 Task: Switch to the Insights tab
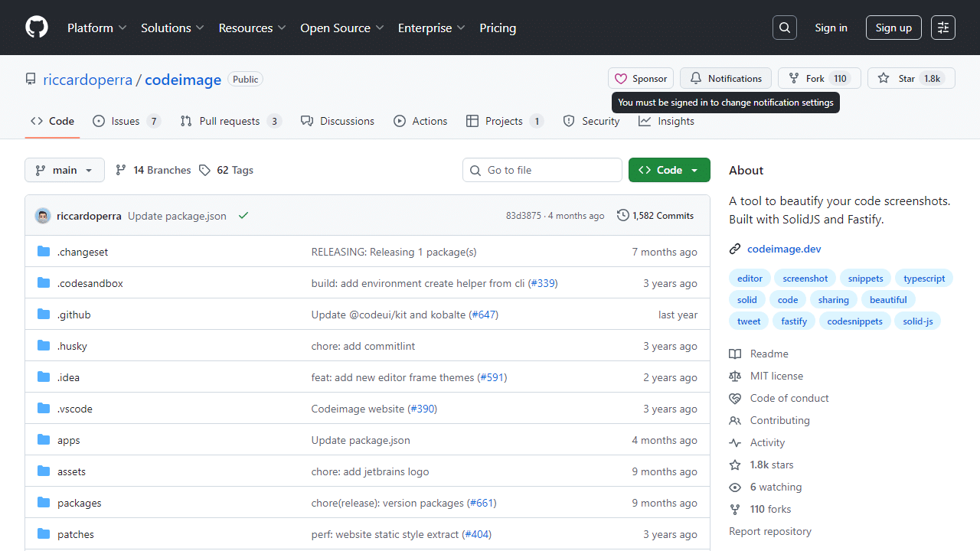pyautogui.click(x=667, y=121)
